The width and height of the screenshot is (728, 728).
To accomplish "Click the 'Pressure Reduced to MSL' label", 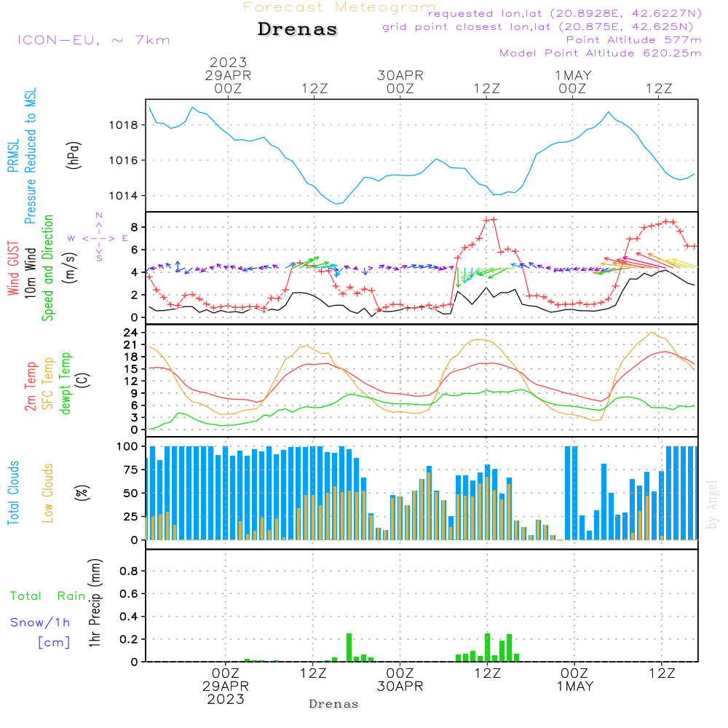I will pos(30,156).
